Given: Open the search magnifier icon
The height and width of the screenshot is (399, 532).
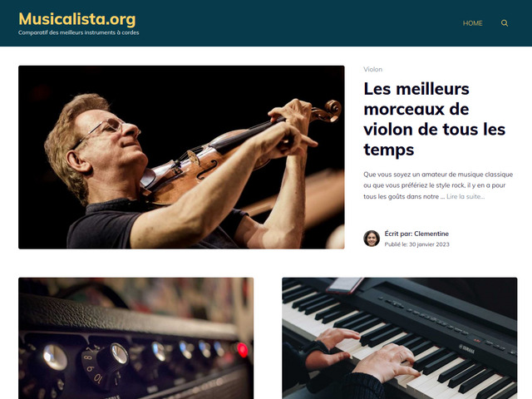Looking at the screenshot, I should point(505,23).
